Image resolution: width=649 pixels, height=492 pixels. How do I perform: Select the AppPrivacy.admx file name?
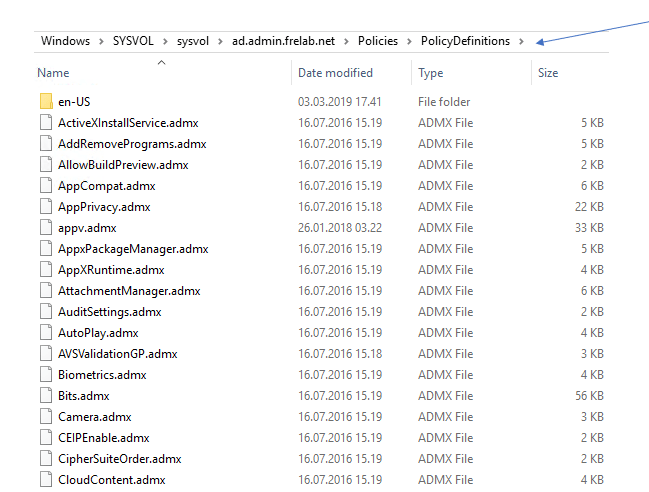[104, 207]
